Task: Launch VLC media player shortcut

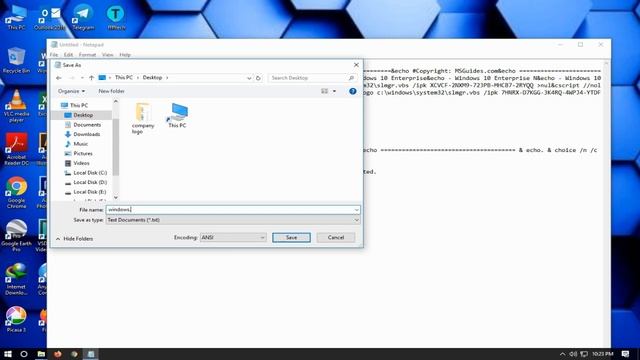Action: click(16, 106)
